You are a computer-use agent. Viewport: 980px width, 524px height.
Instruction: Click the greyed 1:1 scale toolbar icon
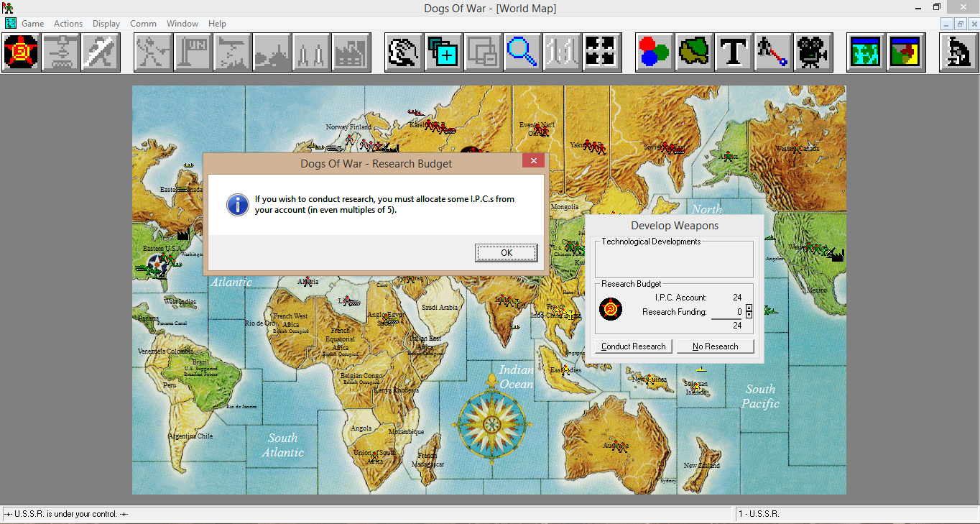(562, 52)
